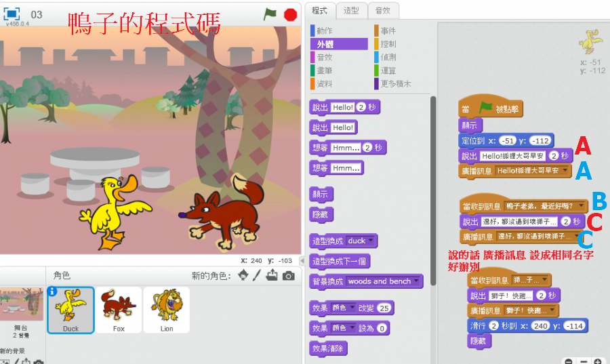Switch to the 音效 sounds tab
Image resolution: width=610 pixels, height=364 pixels.
(382, 10)
